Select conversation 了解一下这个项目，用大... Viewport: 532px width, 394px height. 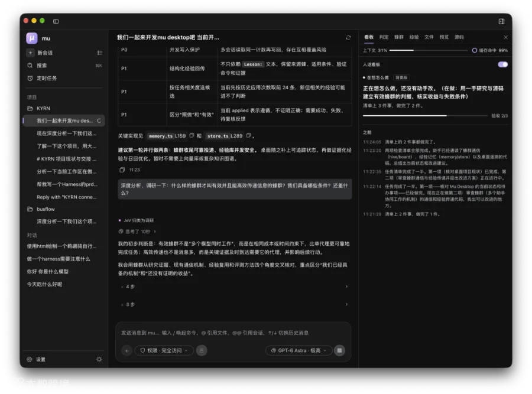coord(64,146)
